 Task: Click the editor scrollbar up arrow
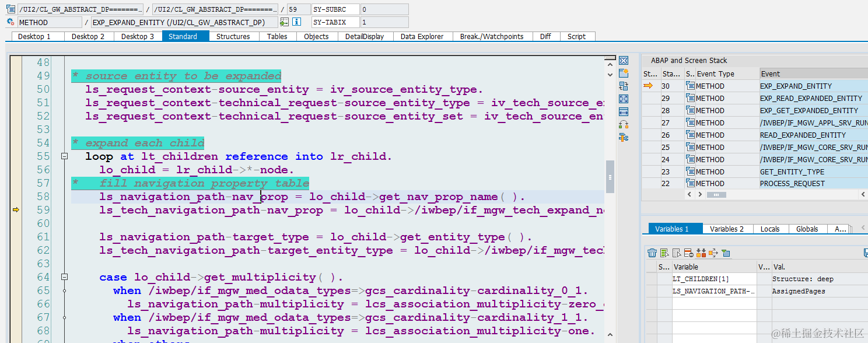610,65
